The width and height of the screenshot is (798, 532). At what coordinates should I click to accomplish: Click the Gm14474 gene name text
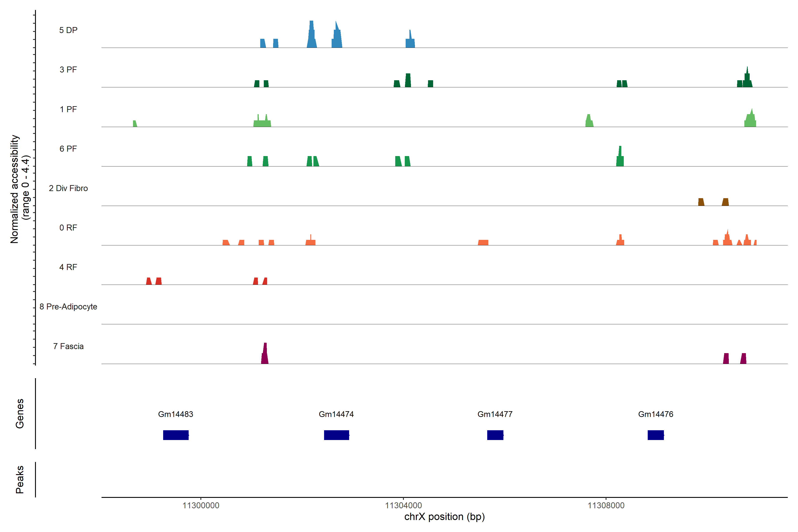pos(336,414)
